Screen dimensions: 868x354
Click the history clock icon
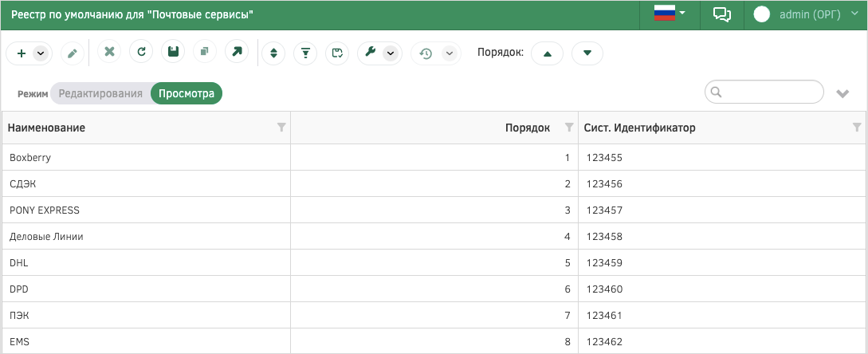pos(426,53)
